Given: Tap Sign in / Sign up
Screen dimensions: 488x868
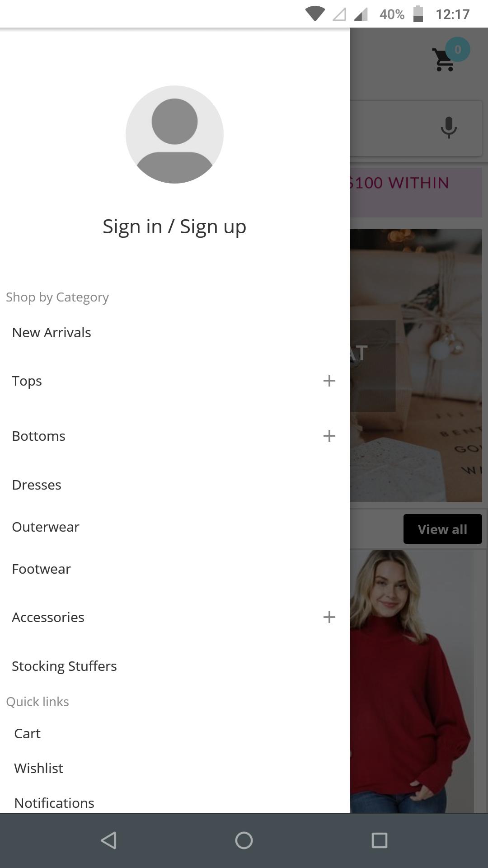Looking at the screenshot, I should (x=174, y=226).
